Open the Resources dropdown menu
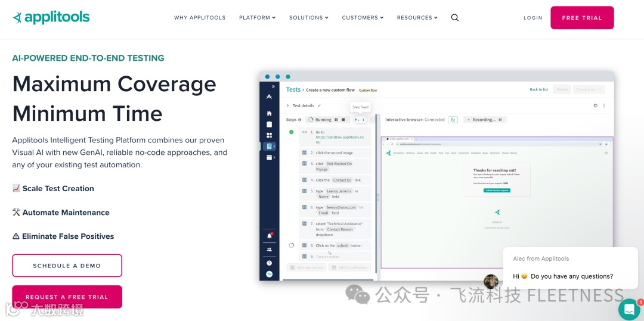644x321 pixels. 417,18
